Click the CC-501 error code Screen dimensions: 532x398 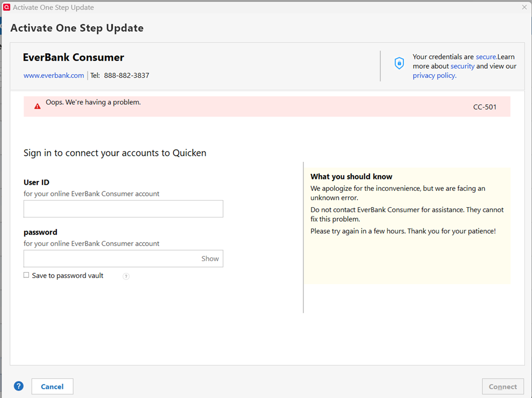coord(485,107)
